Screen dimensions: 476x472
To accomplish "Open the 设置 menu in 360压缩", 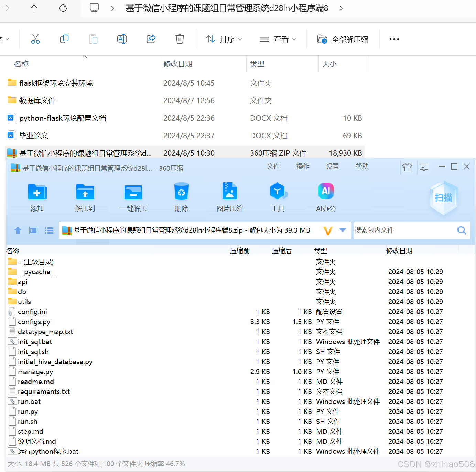I will coord(333,166).
